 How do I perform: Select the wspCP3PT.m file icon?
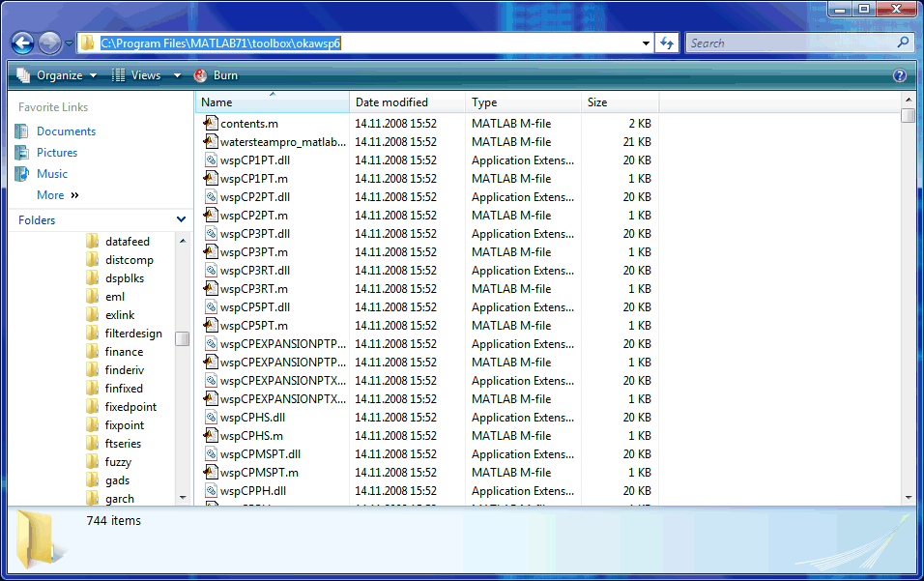211,251
